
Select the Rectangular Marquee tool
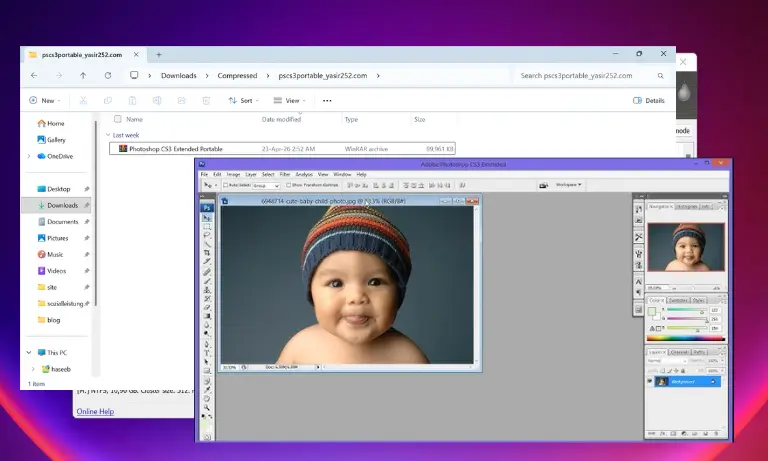point(207,226)
